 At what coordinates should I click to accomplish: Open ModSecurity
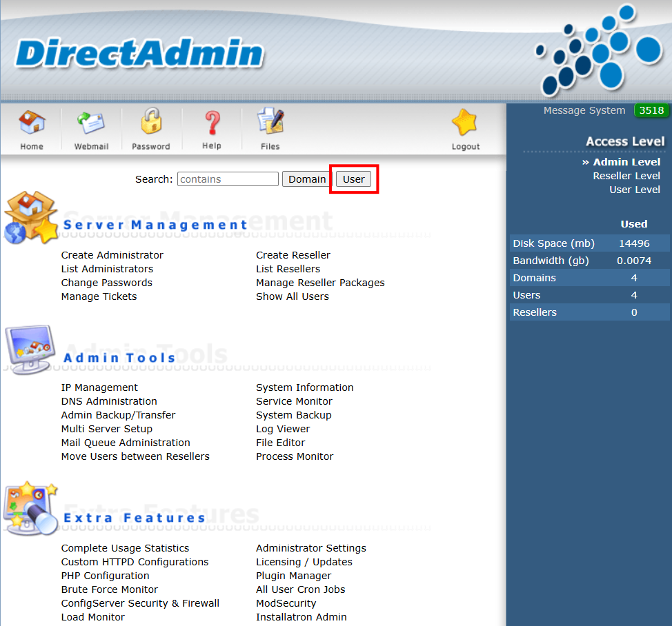click(x=286, y=603)
